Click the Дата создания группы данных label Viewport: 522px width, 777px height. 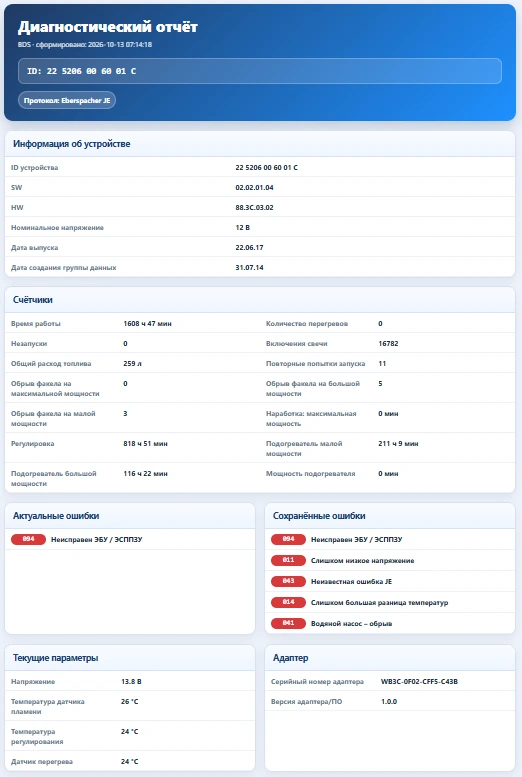coord(63,268)
